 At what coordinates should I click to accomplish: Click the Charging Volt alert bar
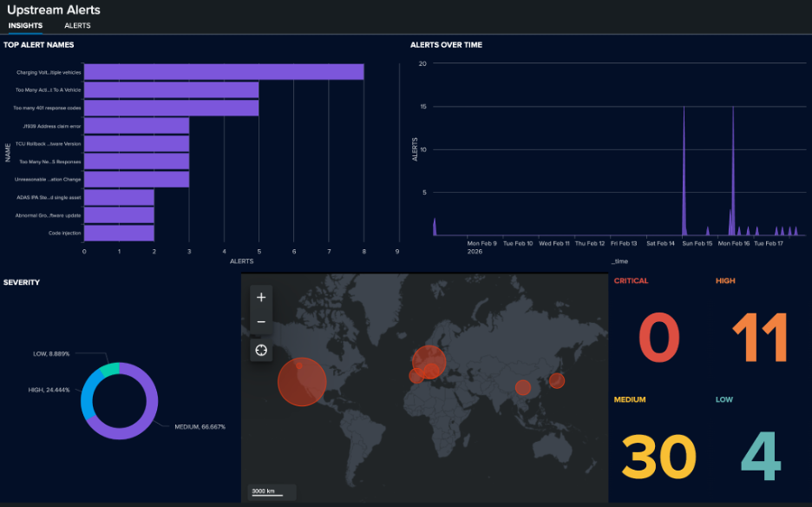pos(224,72)
